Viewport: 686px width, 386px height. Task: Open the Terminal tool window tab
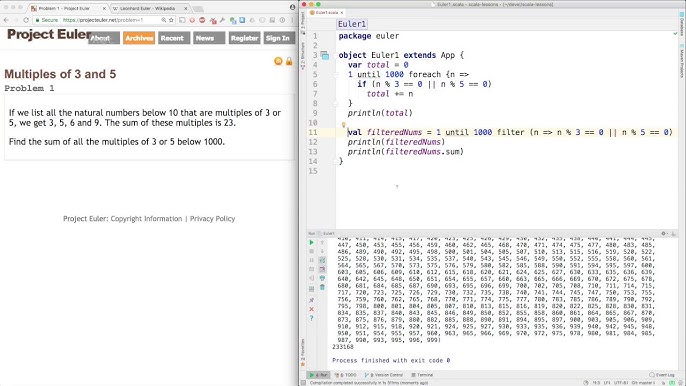pyautogui.click(x=423, y=375)
